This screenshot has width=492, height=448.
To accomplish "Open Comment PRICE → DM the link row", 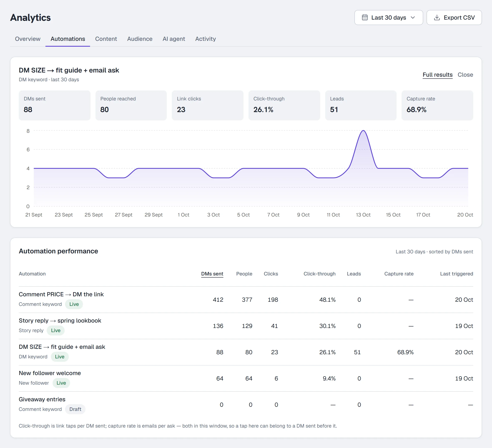I will 246,299.
